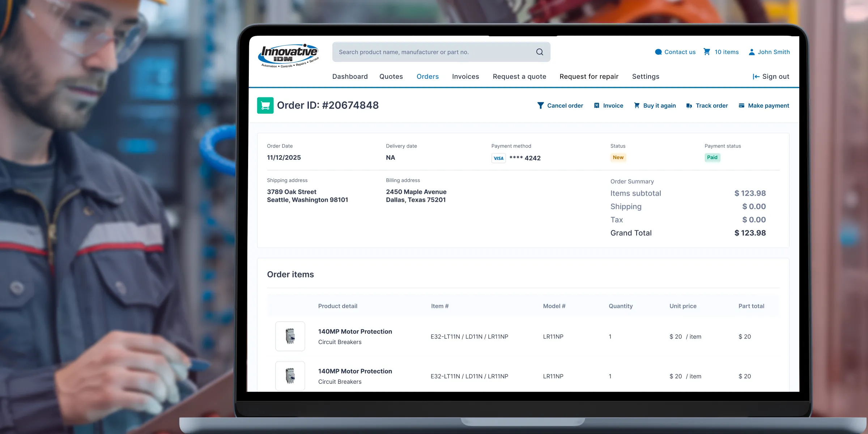Click the John Smith user icon
The image size is (868, 434).
tap(752, 52)
